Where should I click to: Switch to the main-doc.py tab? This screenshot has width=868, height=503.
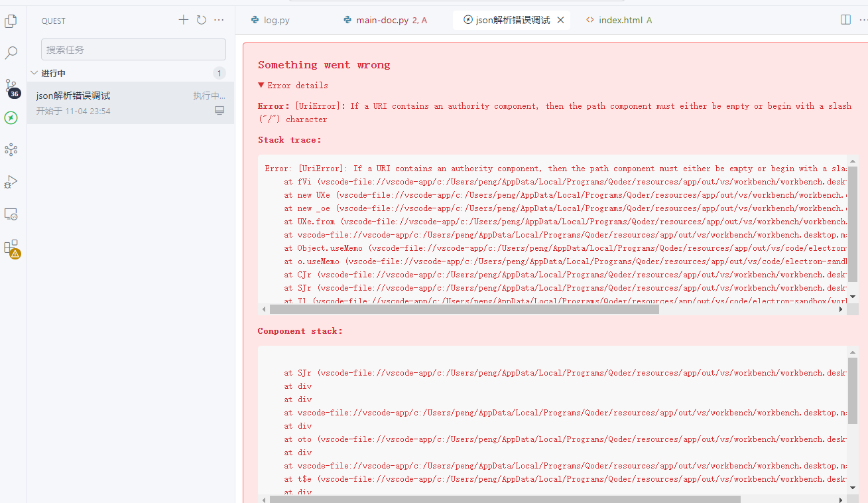point(385,20)
